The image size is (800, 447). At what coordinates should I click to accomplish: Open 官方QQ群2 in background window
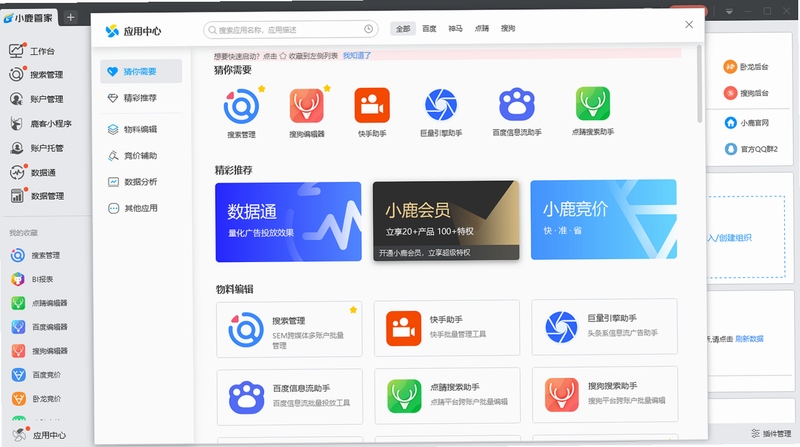(x=751, y=149)
